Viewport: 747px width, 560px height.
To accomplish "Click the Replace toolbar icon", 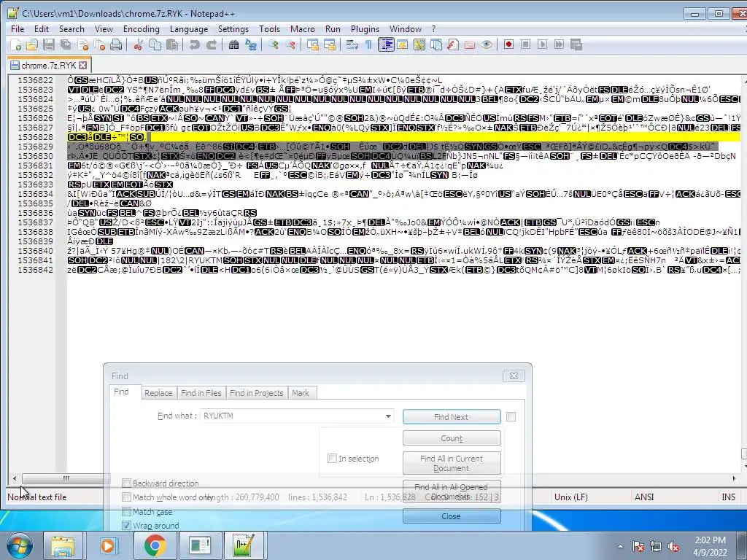I will tap(251, 44).
